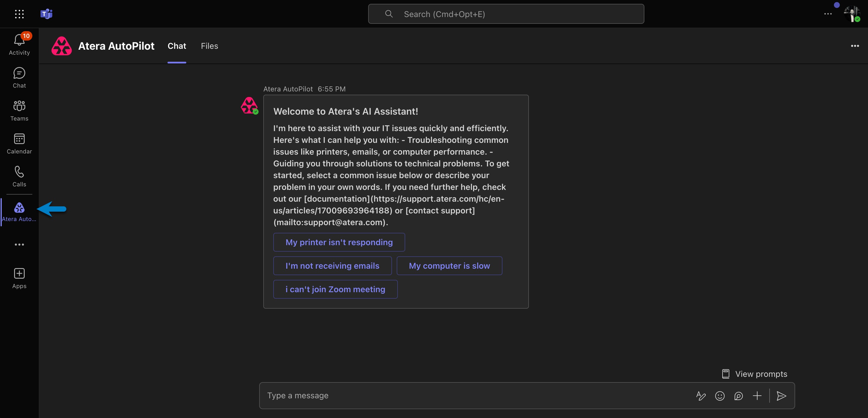Open the emoji picker in compose box

pos(719,396)
